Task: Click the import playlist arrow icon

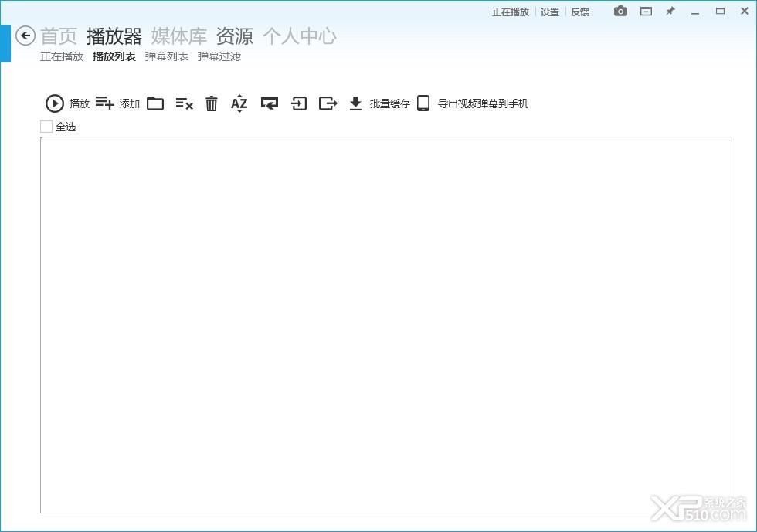Action: click(299, 103)
